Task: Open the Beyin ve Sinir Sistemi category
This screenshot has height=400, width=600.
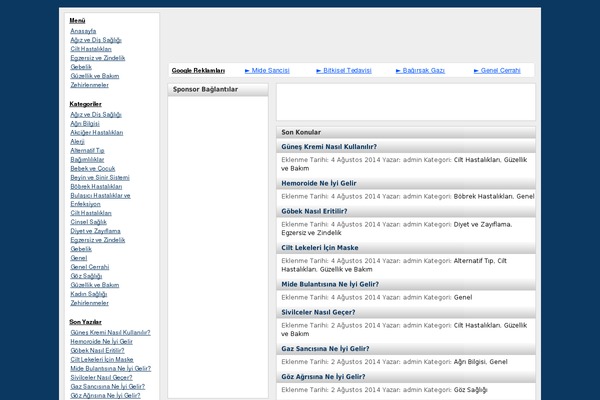Action: pos(100,178)
